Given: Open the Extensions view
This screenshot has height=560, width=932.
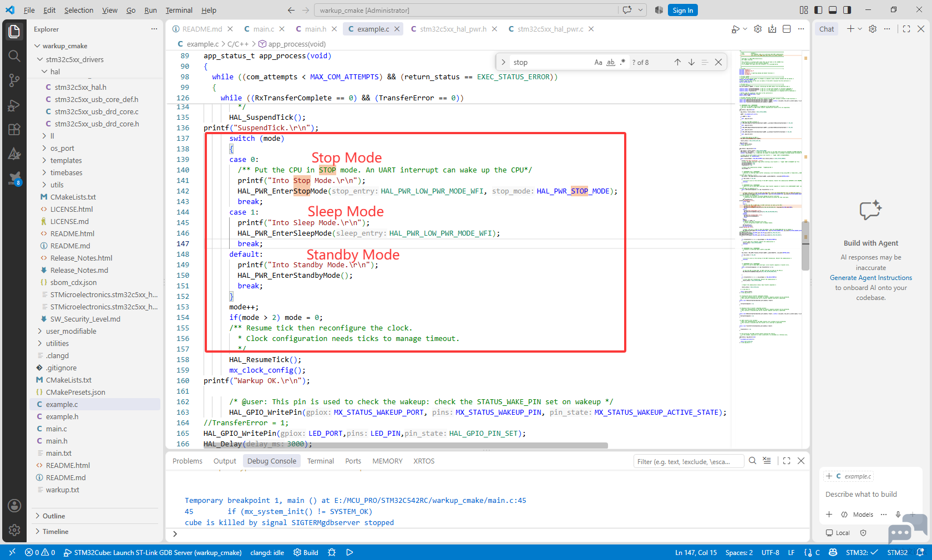Looking at the screenshot, I should [x=14, y=130].
